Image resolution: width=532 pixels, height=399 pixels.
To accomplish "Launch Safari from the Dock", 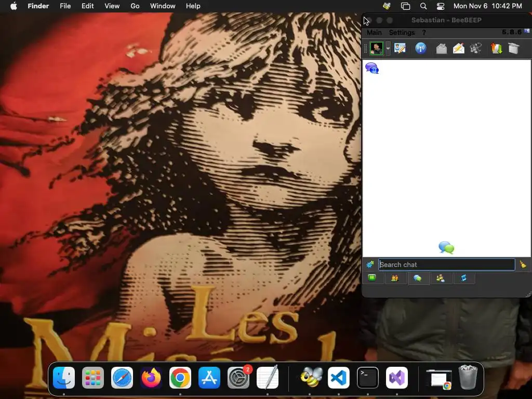I will click(x=122, y=378).
